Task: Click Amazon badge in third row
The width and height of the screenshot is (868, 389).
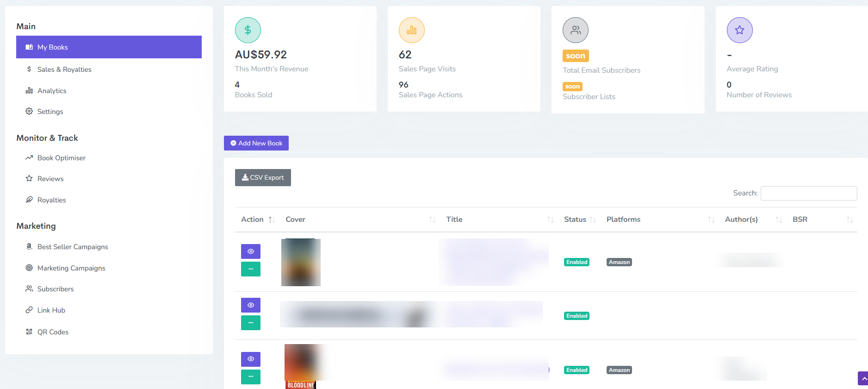Action: point(619,370)
